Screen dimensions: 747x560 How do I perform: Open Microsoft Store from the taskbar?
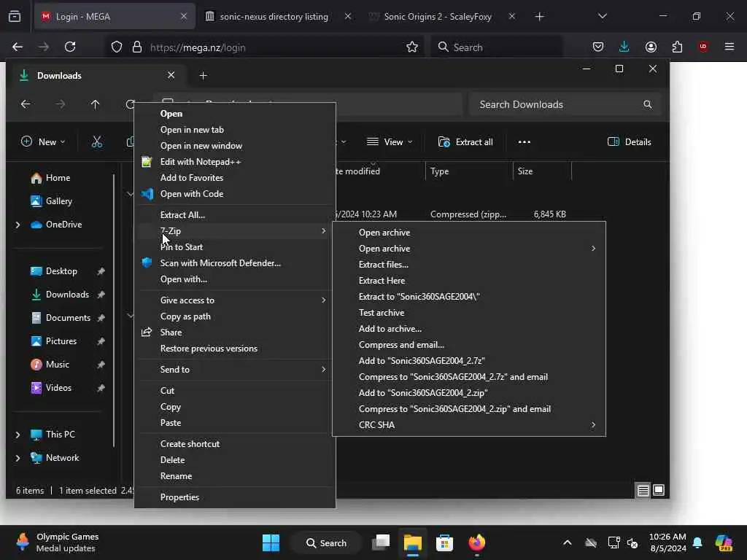coord(444,542)
